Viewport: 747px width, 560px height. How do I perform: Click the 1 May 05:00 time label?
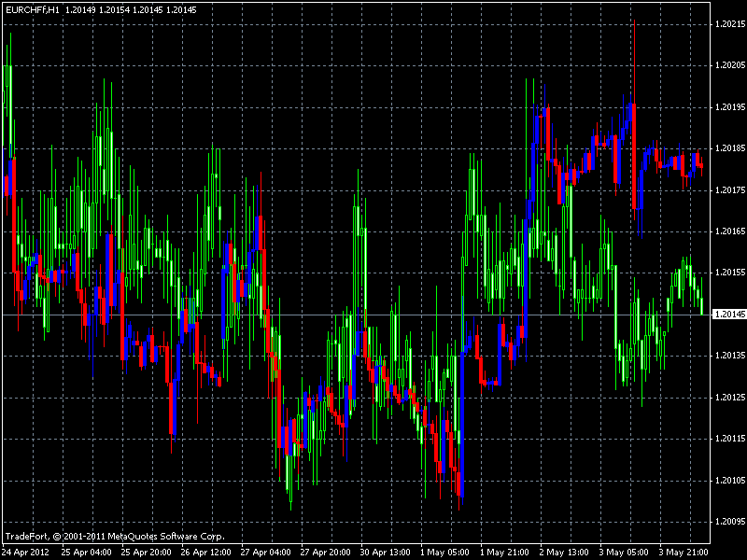445,553
